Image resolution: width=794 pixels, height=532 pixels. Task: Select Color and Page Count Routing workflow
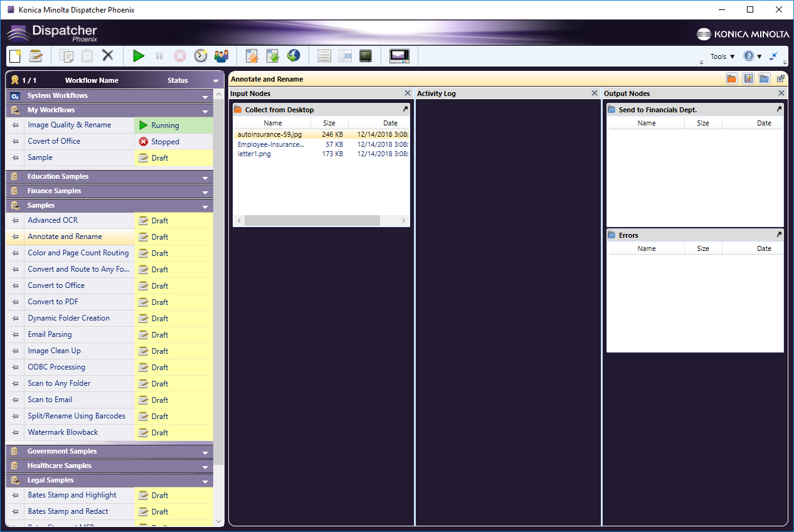point(78,253)
